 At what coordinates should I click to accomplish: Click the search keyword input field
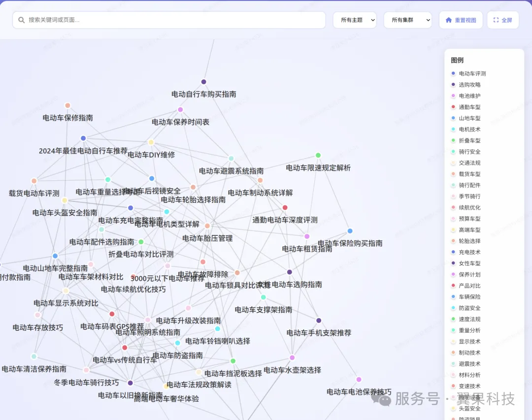[x=169, y=20]
